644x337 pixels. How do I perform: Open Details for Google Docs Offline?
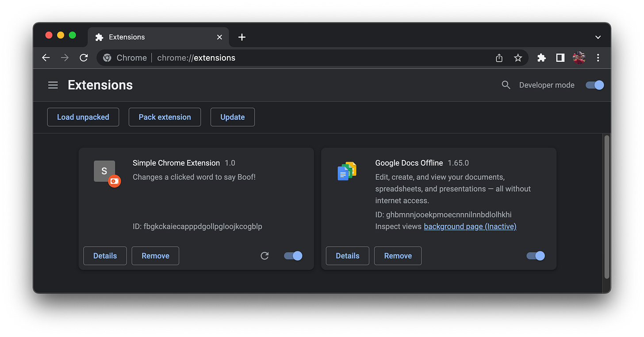click(348, 256)
